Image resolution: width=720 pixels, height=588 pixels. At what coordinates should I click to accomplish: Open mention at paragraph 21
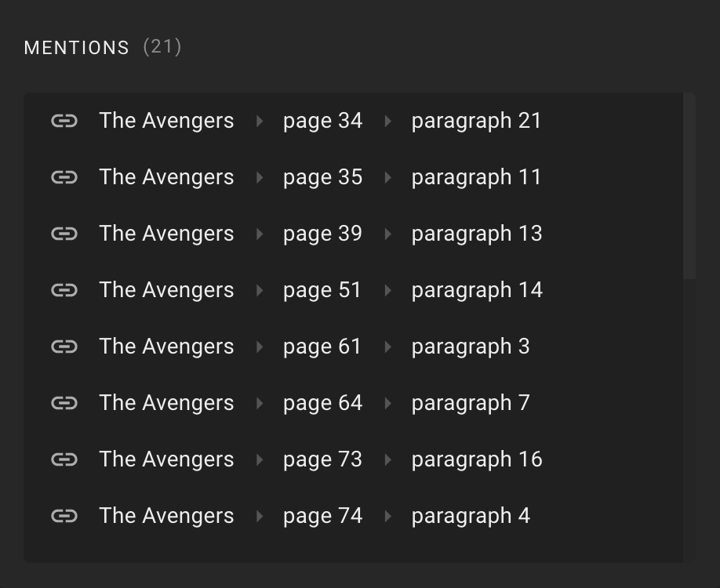point(476,121)
